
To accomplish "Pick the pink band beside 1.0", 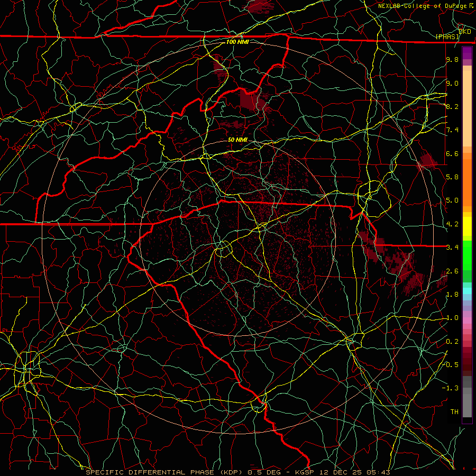I will pos(467,321).
